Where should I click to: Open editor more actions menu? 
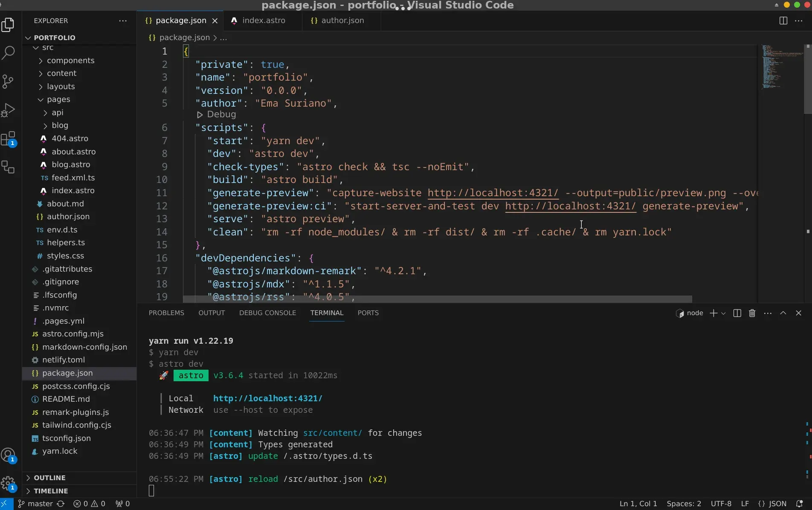[799, 20]
